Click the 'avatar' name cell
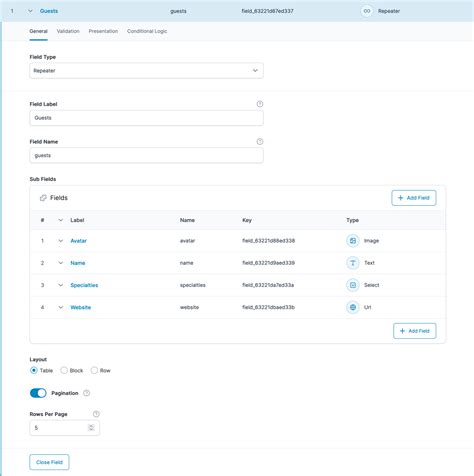Viewport: 474px width, 476px height. tap(187, 241)
